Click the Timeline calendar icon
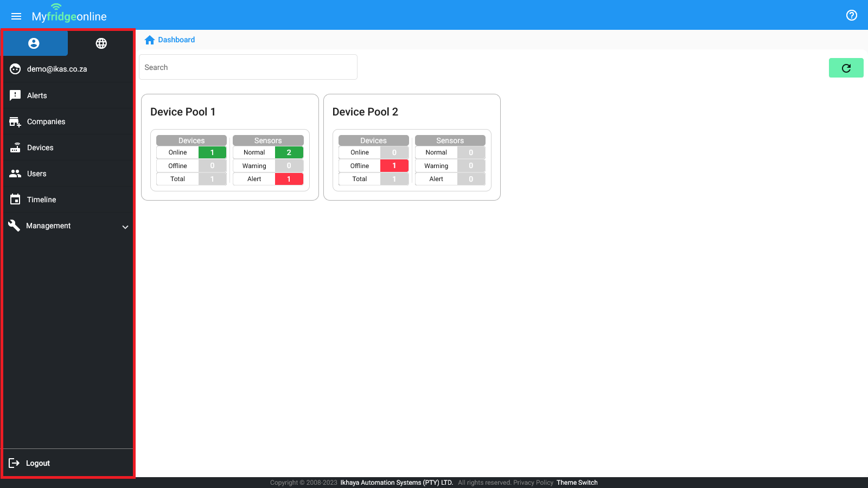Viewport: 868px width, 488px height. (15, 200)
